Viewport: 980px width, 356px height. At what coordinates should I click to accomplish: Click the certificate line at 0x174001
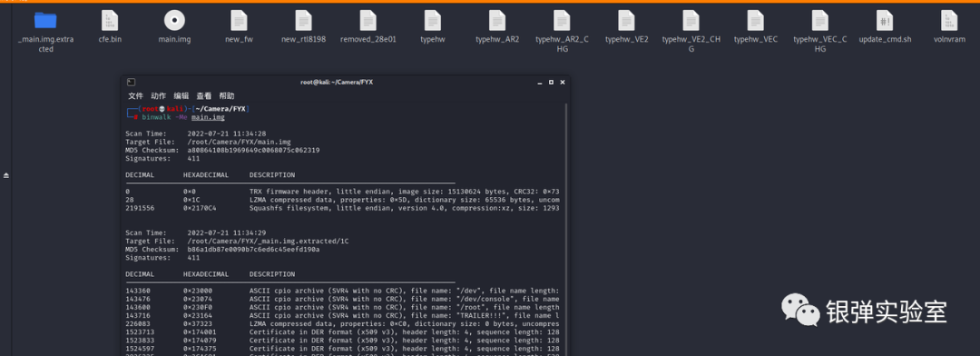[x=342, y=332]
